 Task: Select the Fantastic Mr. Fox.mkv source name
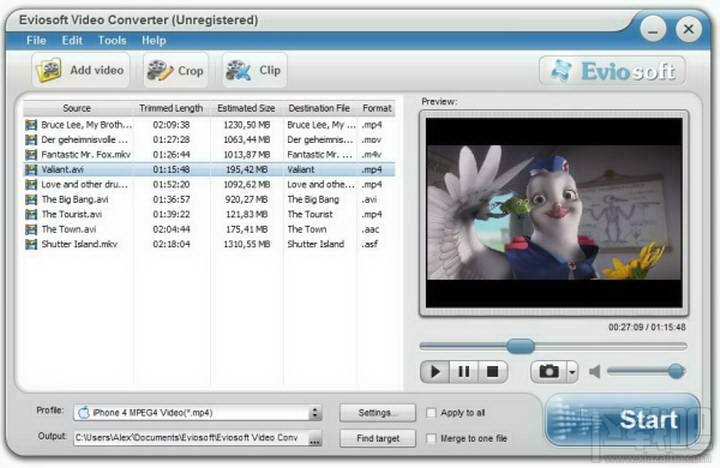point(86,155)
